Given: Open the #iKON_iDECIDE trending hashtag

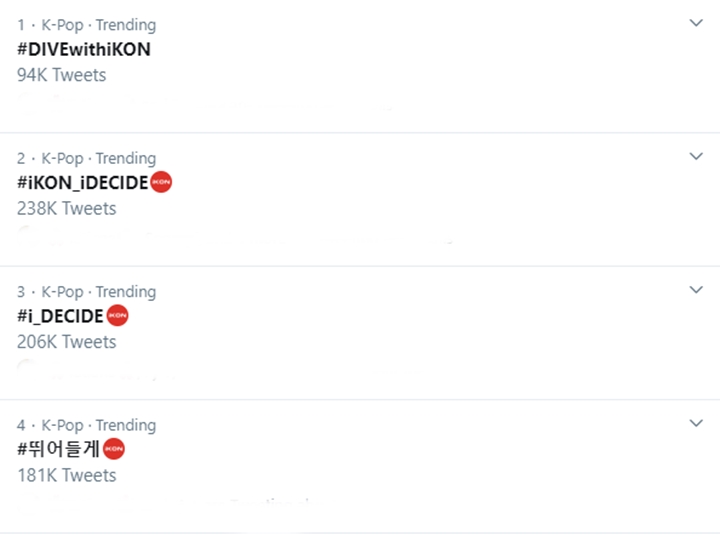Looking at the screenshot, I should click(x=82, y=182).
